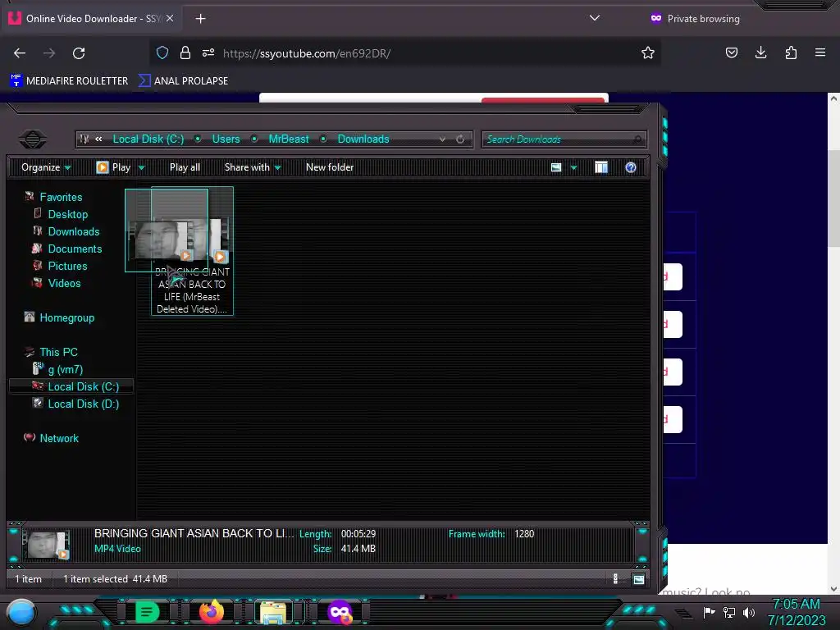Open a new browser tab
This screenshot has height=630, width=840.
point(200,19)
